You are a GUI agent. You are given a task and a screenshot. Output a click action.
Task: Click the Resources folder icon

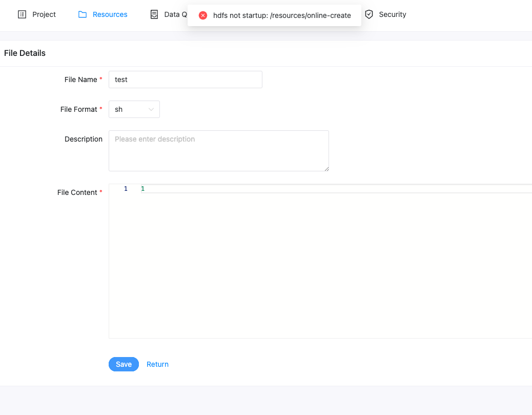pos(83,14)
